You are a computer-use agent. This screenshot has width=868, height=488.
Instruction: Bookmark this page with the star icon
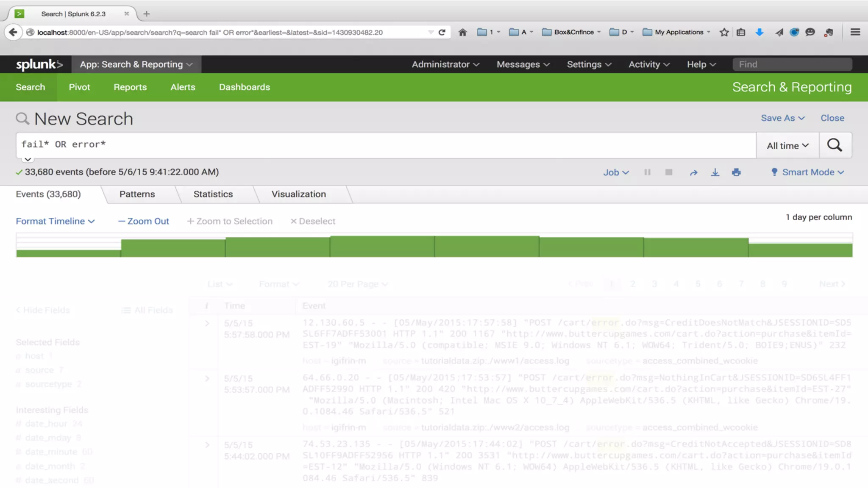(x=724, y=32)
